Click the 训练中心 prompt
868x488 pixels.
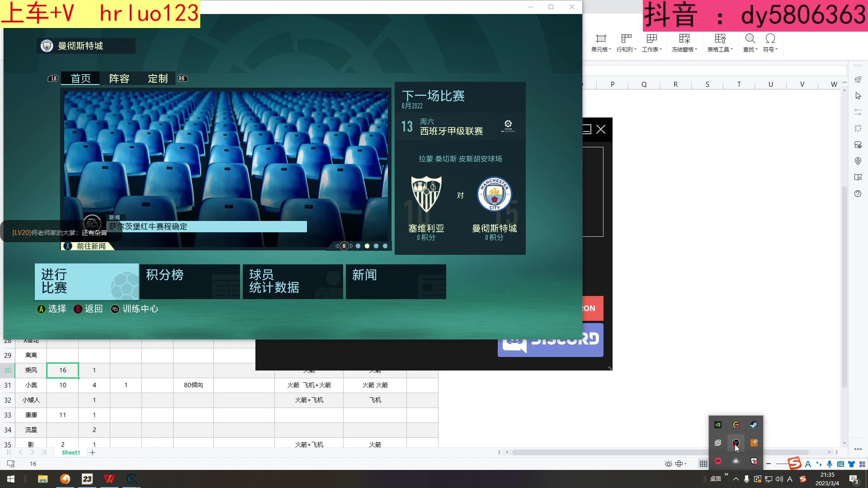[135, 309]
